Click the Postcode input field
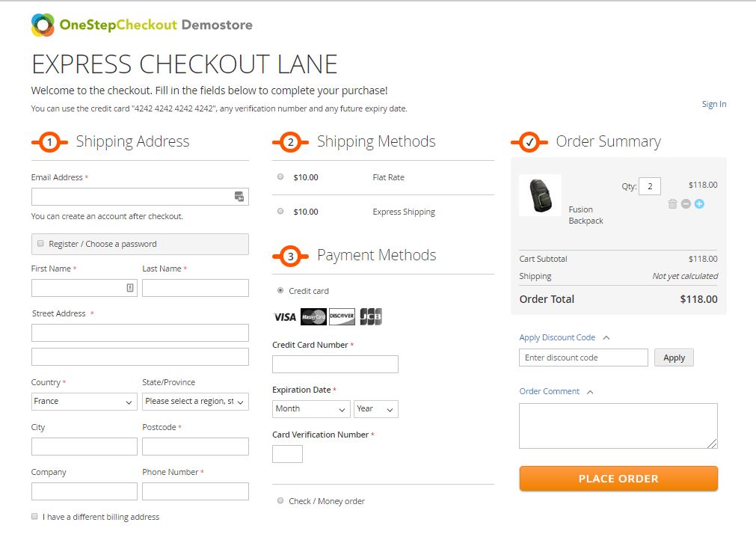The width and height of the screenshot is (756, 546). pyautogui.click(x=195, y=447)
